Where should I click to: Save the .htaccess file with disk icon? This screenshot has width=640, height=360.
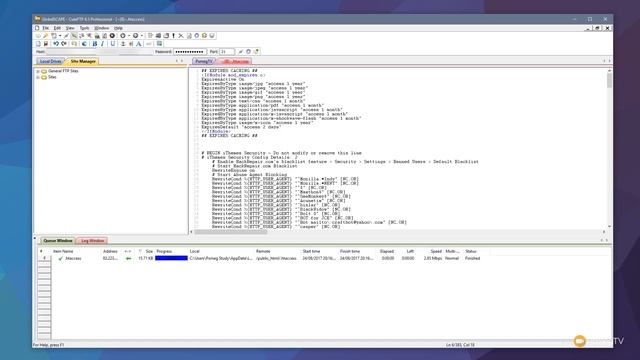(x=46, y=44)
